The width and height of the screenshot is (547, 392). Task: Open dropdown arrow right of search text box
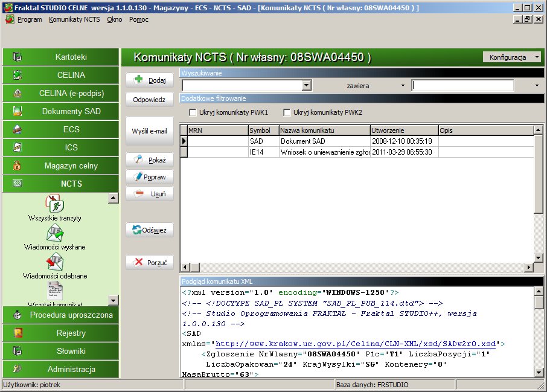coord(537,86)
